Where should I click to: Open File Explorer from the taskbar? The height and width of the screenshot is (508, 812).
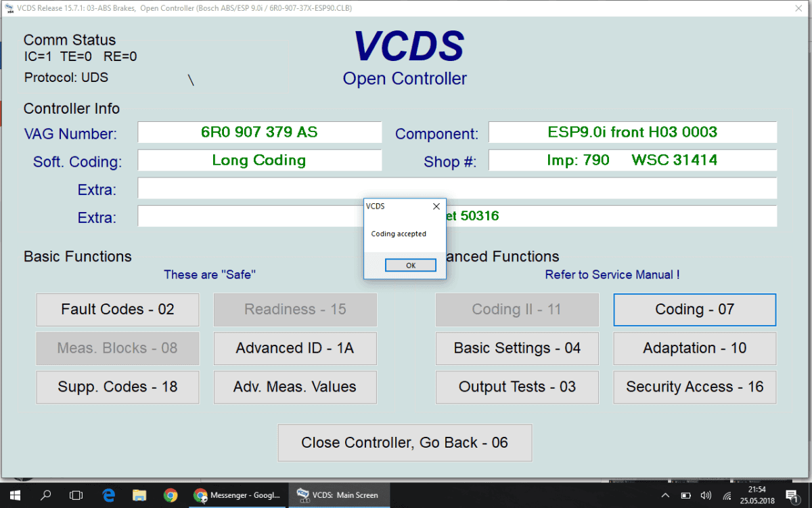(139, 495)
